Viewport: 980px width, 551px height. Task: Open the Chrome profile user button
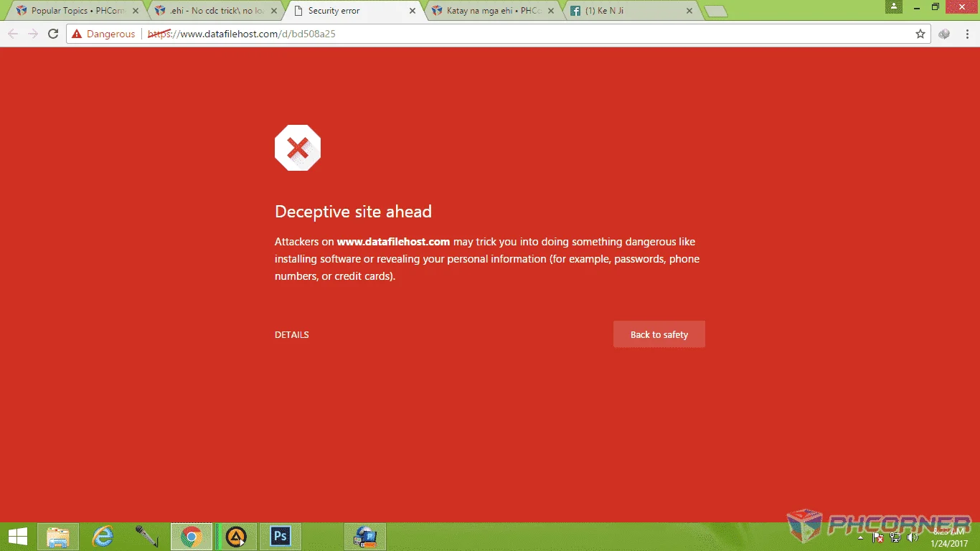click(893, 6)
